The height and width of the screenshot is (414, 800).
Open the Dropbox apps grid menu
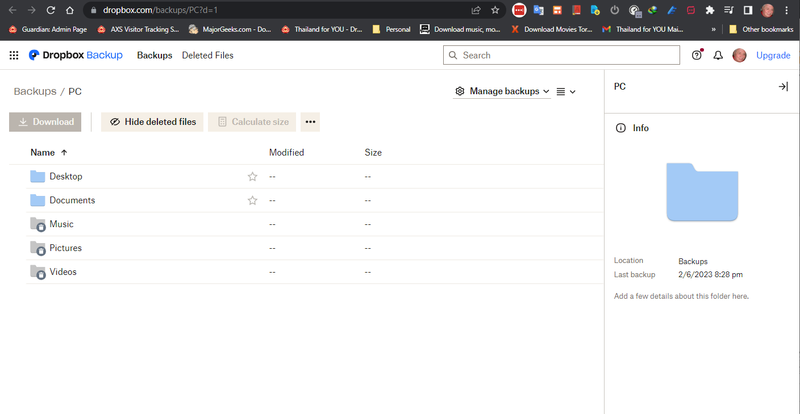(14, 55)
